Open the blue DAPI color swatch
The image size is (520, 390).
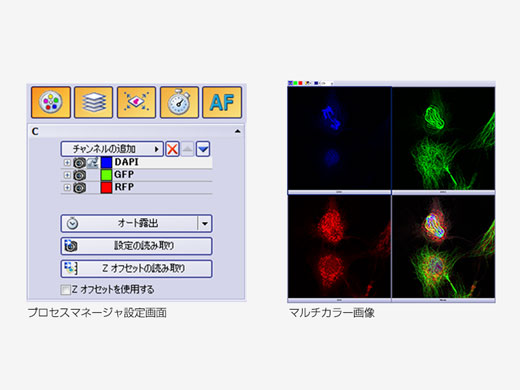point(106,163)
